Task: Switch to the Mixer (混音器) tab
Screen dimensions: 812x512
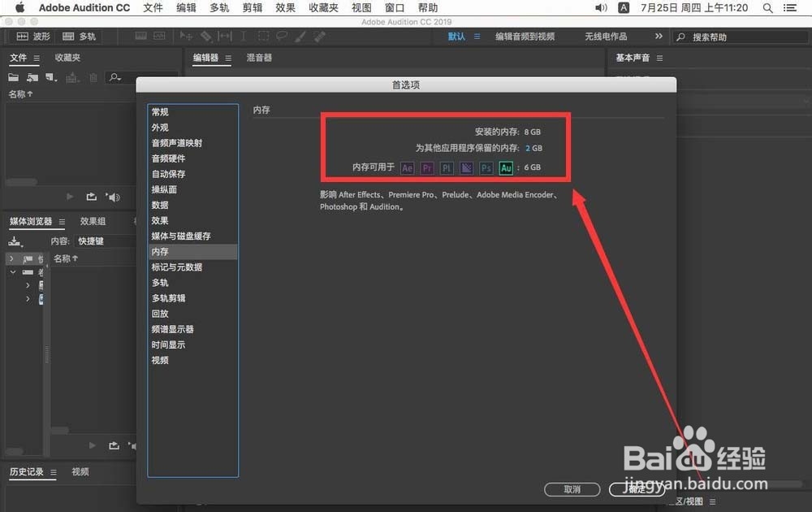Action: (x=259, y=58)
